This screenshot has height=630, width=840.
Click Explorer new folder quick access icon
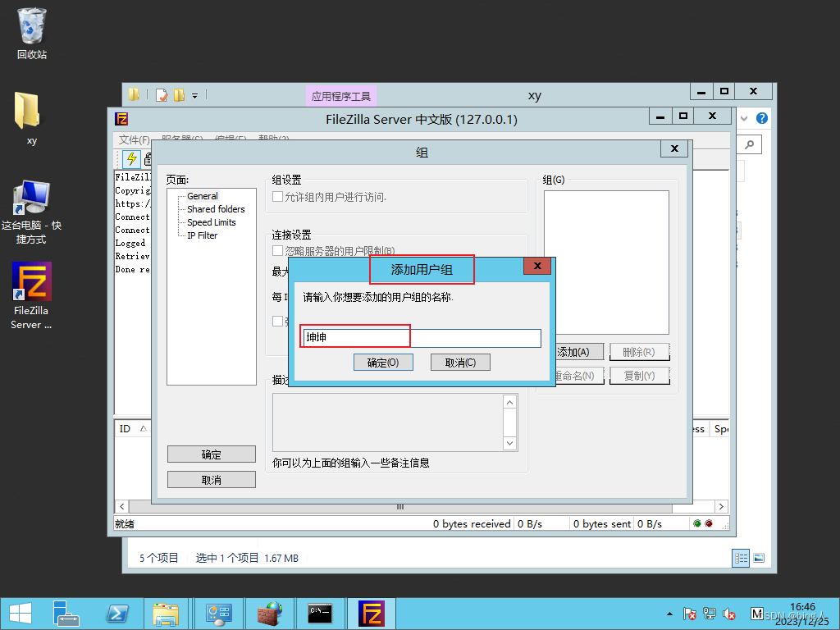[x=179, y=95]
